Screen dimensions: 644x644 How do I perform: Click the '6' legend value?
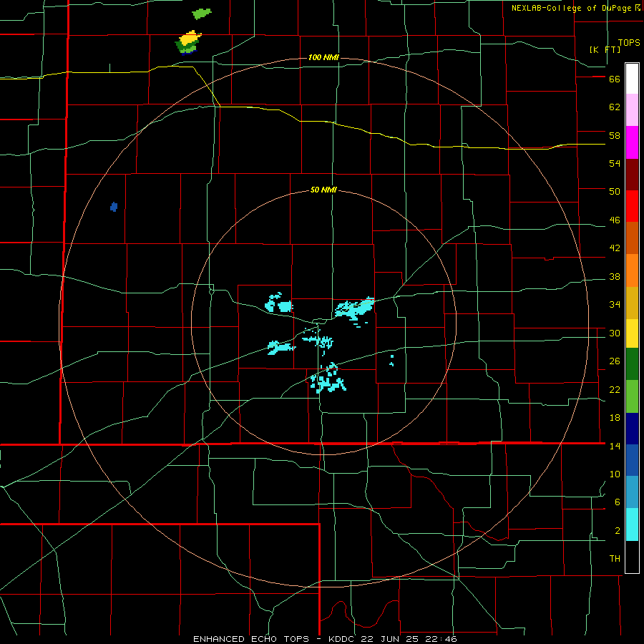pyautogui.click(x=618, y=502)
